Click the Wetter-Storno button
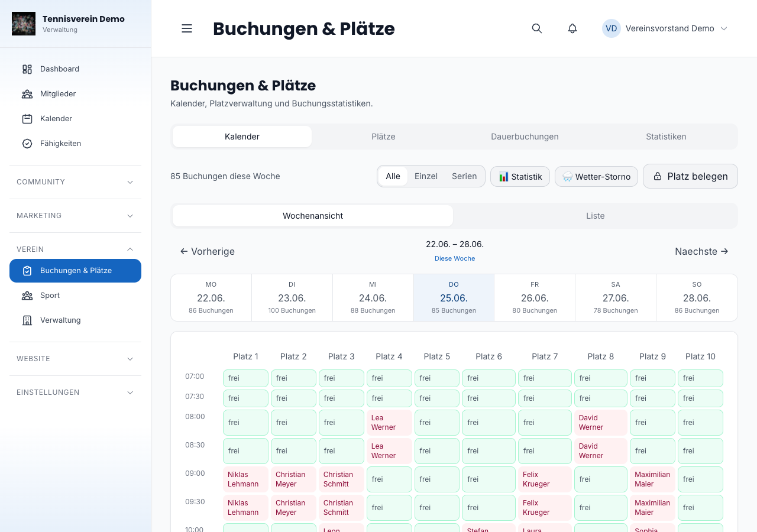The image size is (757, 532). point(596,177)
